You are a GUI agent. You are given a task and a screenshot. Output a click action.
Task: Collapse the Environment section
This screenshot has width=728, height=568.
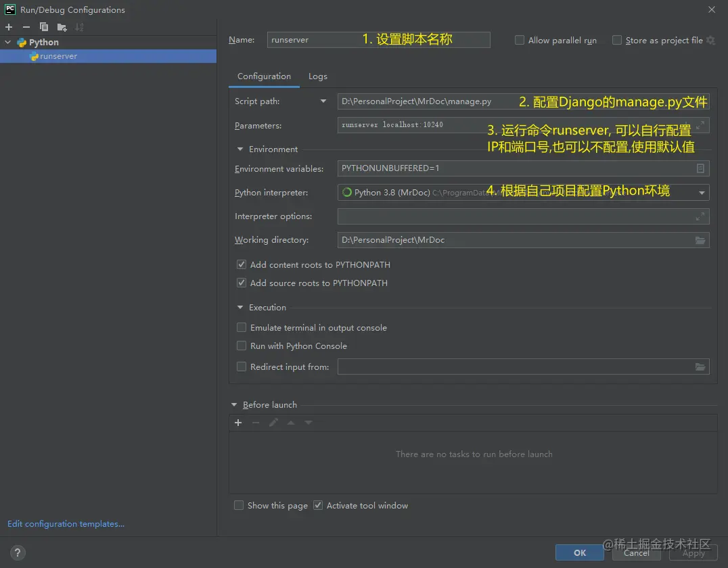point(240,149)
